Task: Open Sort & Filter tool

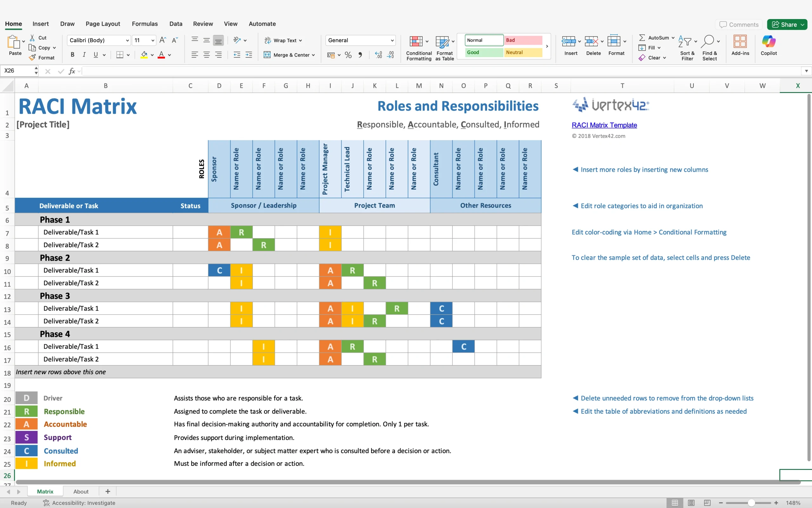Action: (687, 48)
